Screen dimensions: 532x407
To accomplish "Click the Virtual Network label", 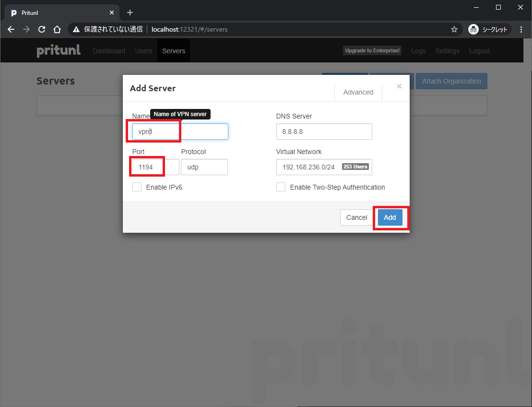I will coord(298,152).
